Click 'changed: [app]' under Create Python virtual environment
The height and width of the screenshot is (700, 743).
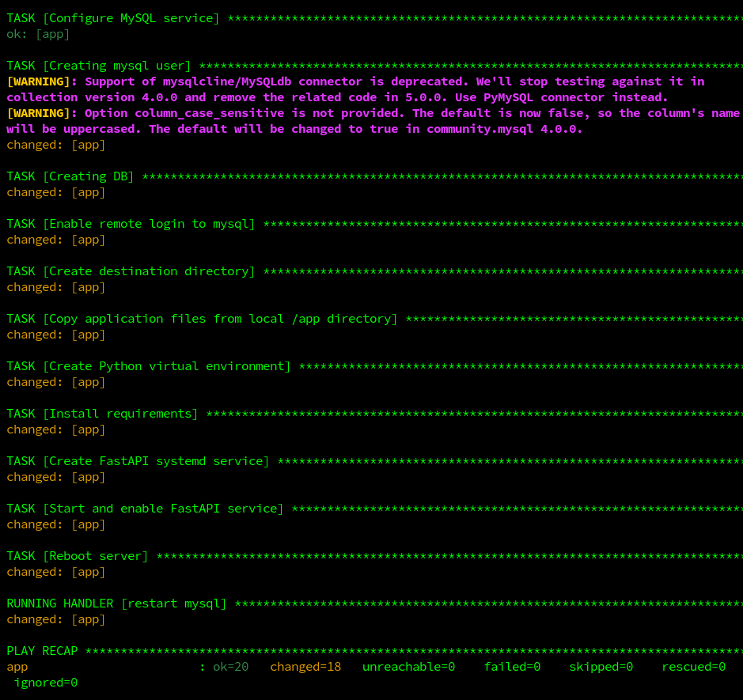56,382
